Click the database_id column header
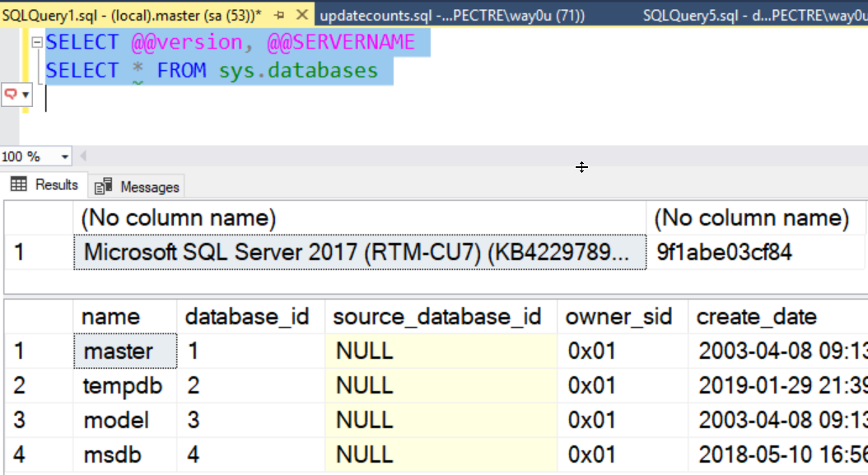 click(x=247, y=317)
